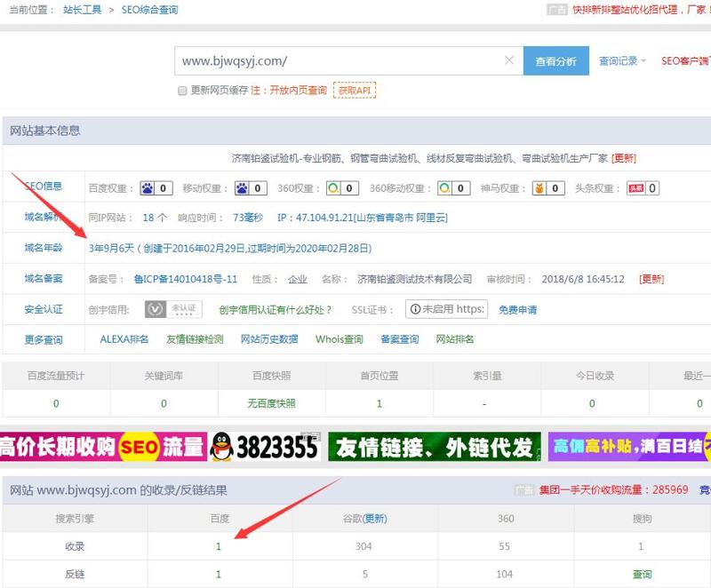Screen dimensions: 711x588
Task: Select the 域名解析 row label
Action: pyautogui.click(x=44, y=217)
